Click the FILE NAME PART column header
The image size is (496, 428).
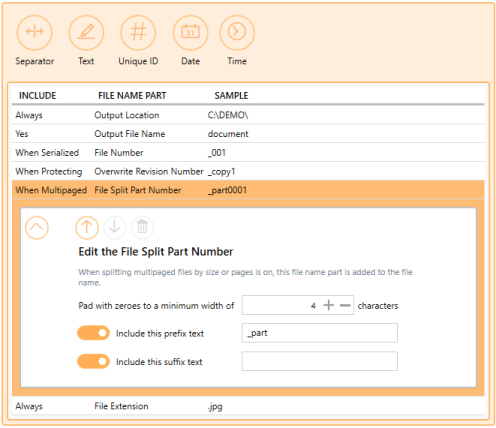tap(132, 96)
